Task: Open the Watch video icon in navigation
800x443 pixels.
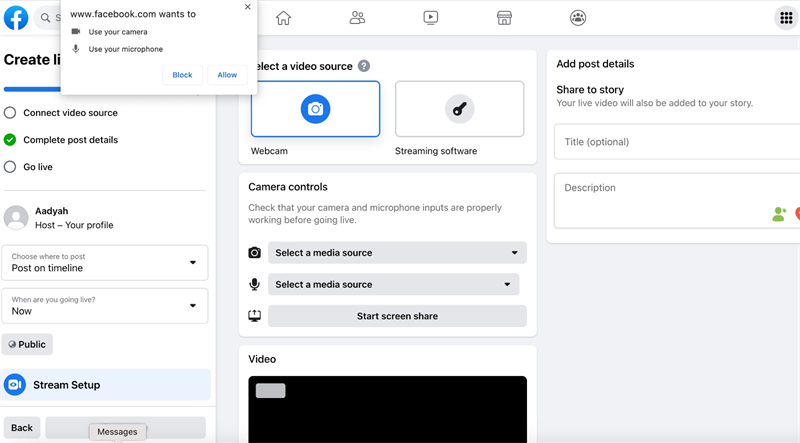Action: click(430, 18)
